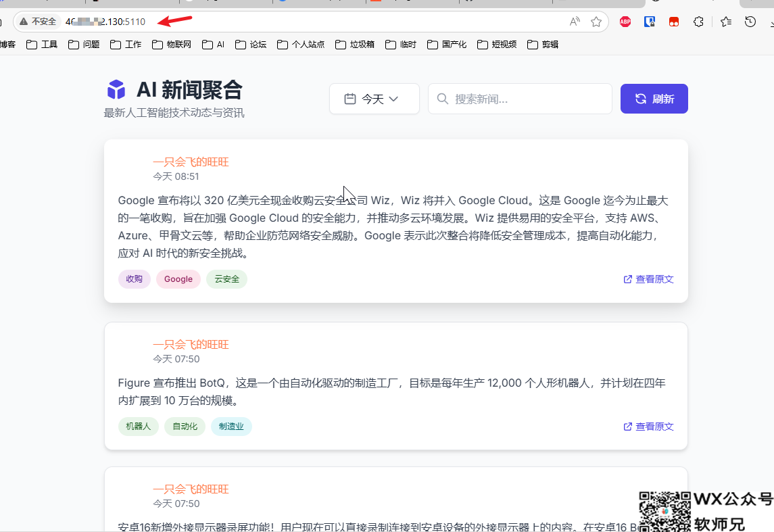
Task: Open 查看原文 for Figure BotQ news
Action: tap(649, 427)
